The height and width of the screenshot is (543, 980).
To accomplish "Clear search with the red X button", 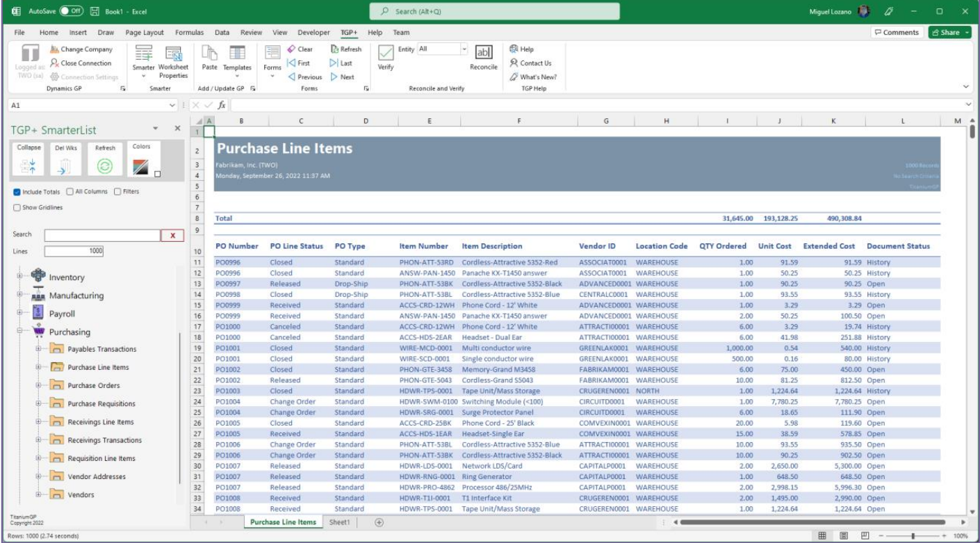I will click(172, 236).
